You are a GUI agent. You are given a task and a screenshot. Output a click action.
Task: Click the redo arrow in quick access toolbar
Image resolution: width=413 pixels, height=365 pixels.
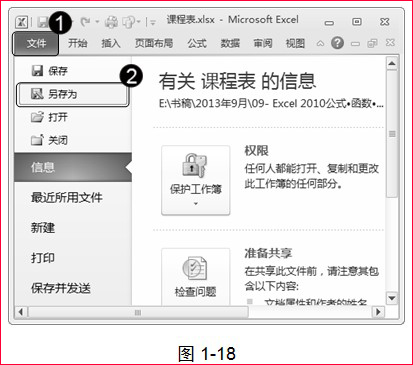[x=85, y=22]
